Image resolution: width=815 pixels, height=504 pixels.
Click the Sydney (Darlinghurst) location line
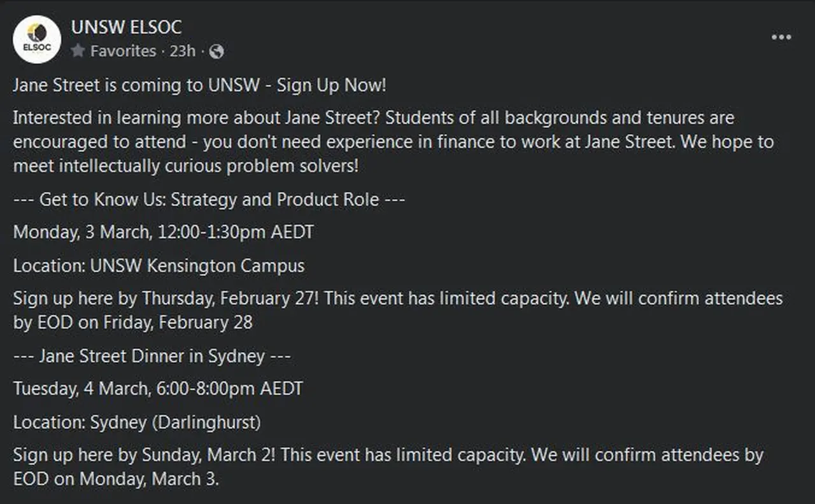click(137, 422)
